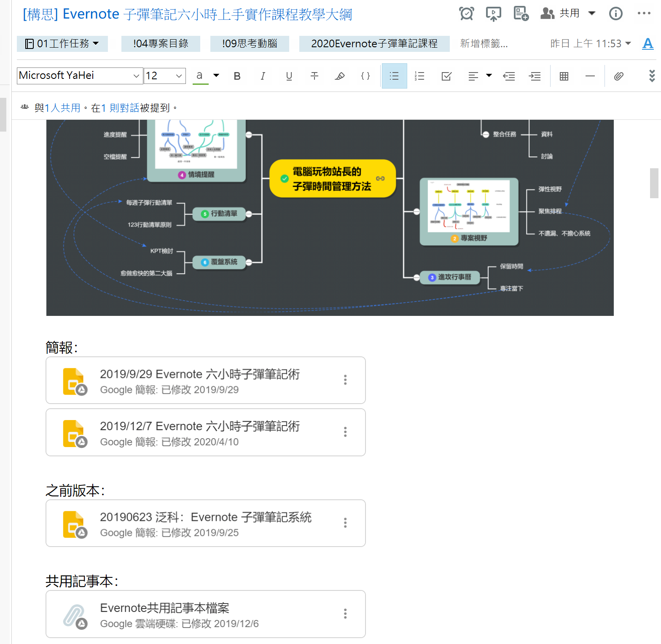Open the 1人共用 link
This screenshot has height=644, width=661.
point(62,108)
